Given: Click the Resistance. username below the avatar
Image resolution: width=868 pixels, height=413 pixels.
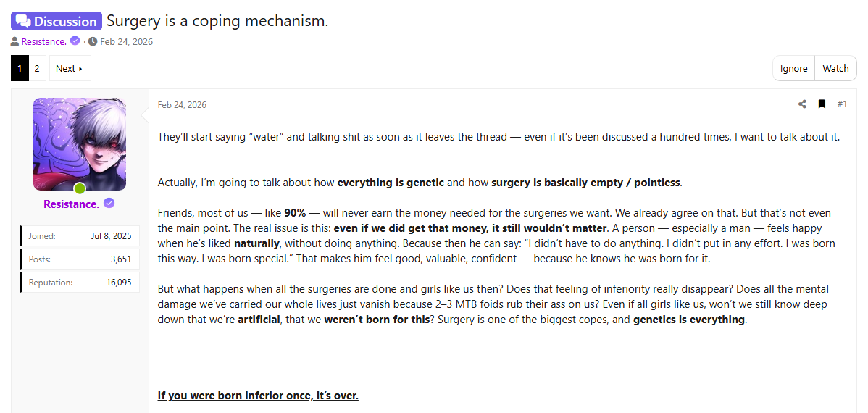Looking at the screenshot, I should 71,204.
